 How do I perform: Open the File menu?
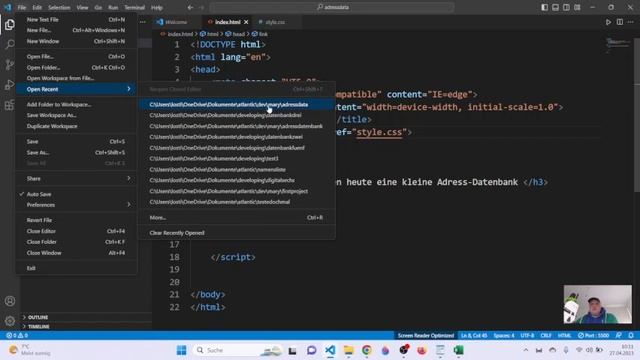(22, 7)
